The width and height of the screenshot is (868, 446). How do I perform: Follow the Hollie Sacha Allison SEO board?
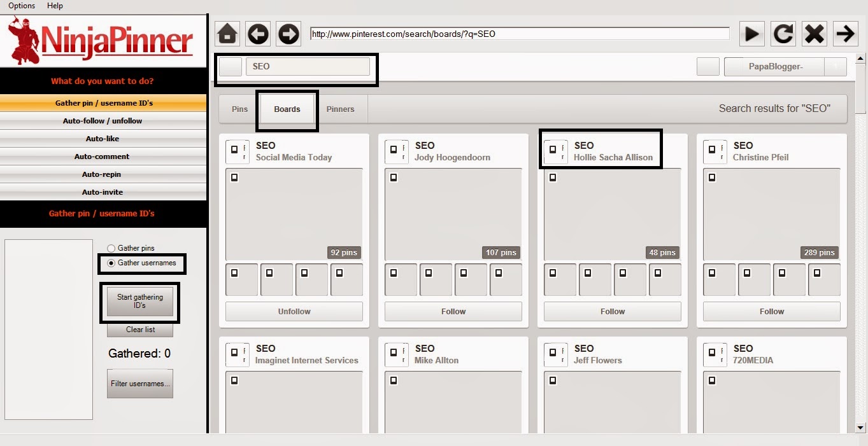pos(613,311)
